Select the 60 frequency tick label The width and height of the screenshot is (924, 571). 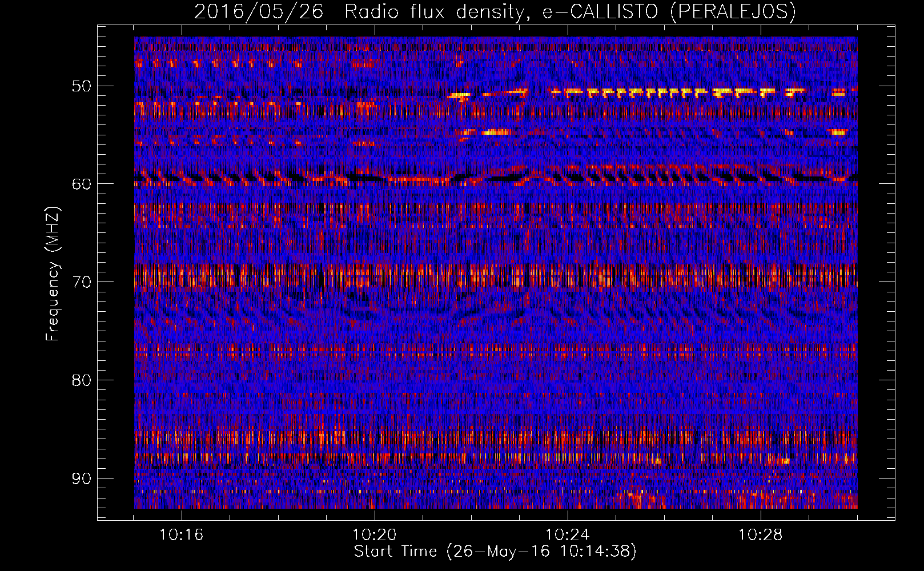coord(81,184)
